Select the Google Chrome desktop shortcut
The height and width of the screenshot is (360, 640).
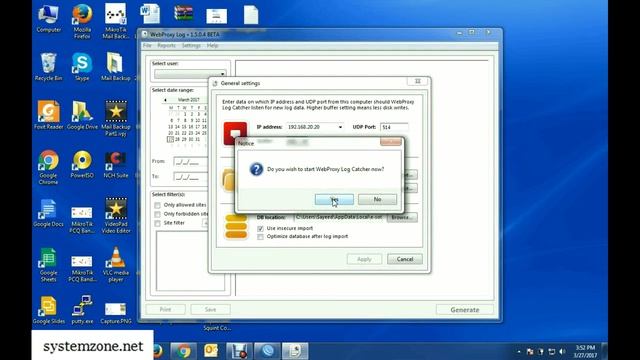48,167
